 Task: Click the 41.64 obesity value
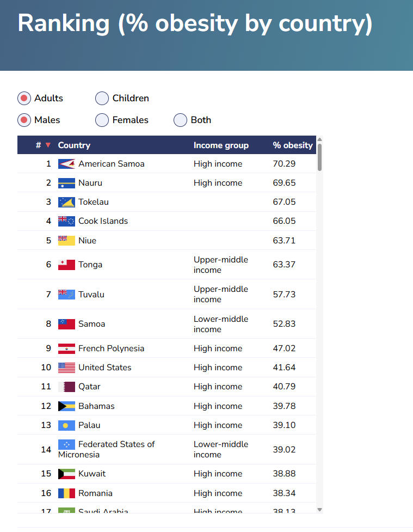284,368
